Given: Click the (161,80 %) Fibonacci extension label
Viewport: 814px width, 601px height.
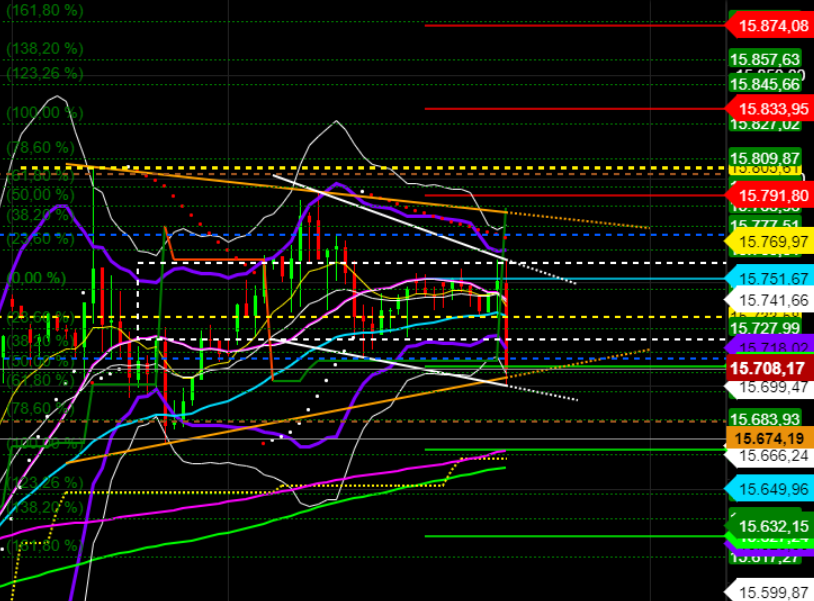Looking at the screenshot, I should point(47,11).
